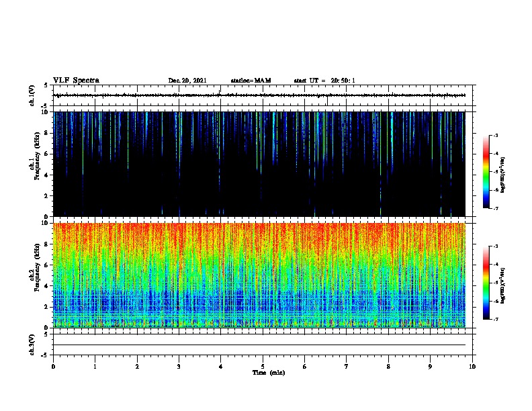Click the ch.2 spectrogram "2" kHz tick label
Image resolution: width=532 pixels, height=411 pixels.
[46, 307]
